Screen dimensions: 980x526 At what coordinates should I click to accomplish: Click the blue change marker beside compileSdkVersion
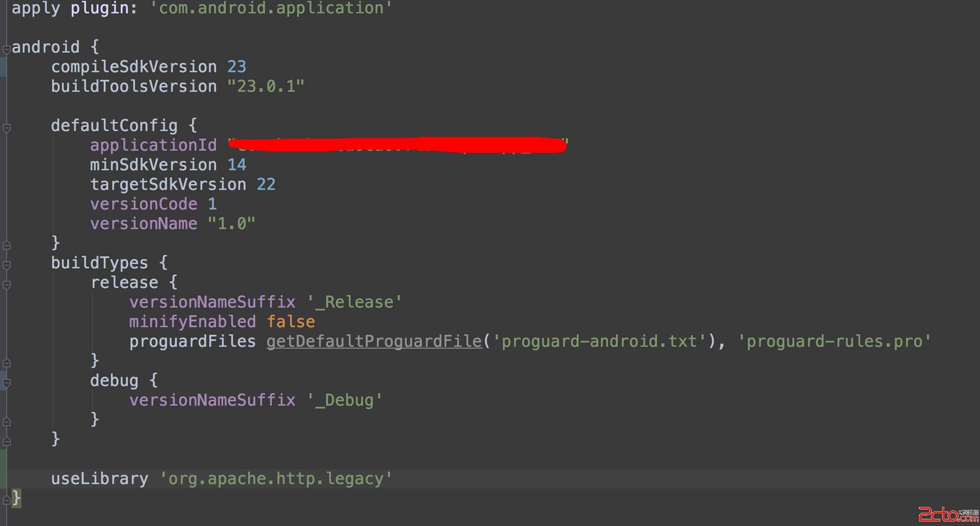(3, 67)
